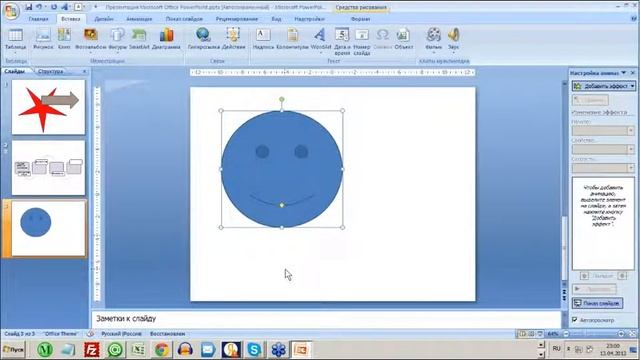The width and height of the screenshot is (640, 360).
Task: Insert Номер слайда slide number
Action: click(x=362, y=42)
